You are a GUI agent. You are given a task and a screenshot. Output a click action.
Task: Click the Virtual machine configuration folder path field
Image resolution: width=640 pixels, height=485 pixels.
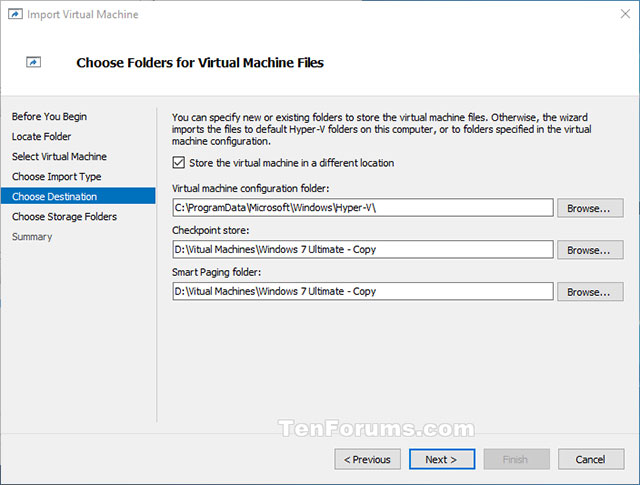[363, 208]
